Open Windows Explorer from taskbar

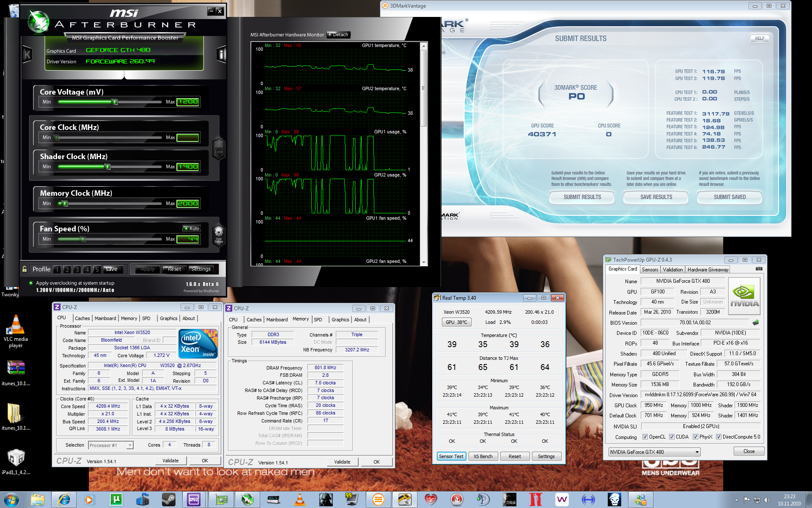pyautogui.click(x=38, y=500)
